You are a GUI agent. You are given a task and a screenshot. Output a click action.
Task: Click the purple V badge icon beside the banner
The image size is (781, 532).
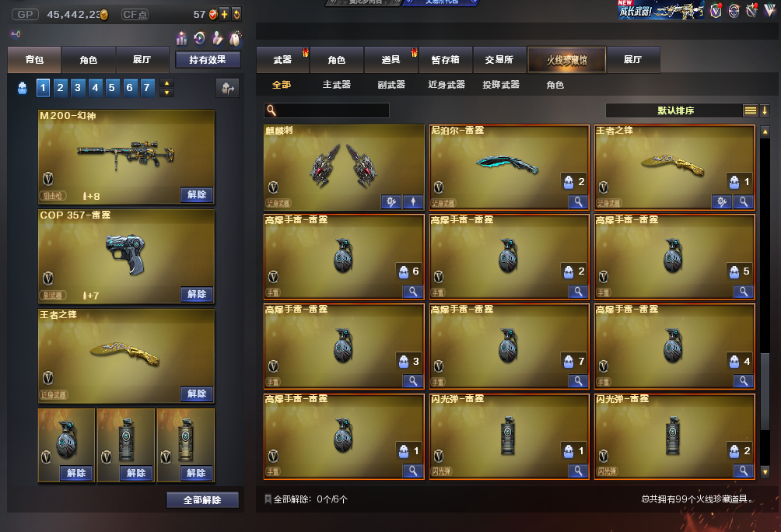[x=716, y=10]
